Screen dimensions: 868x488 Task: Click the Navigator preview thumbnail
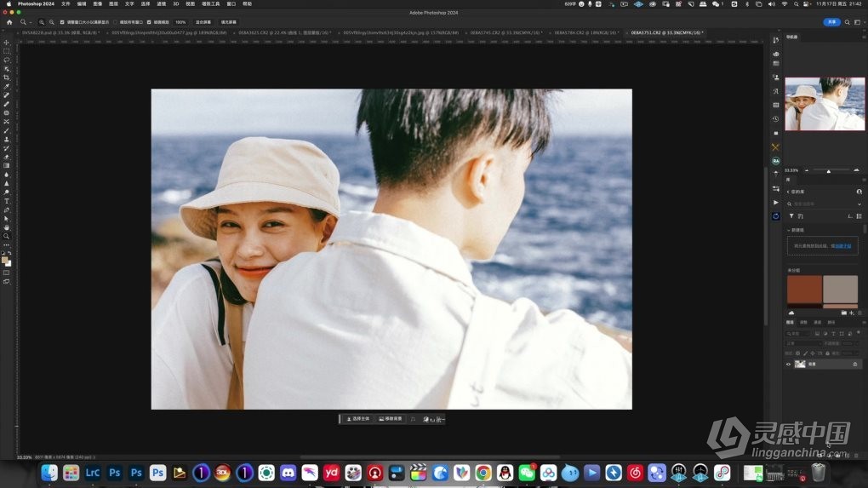(824, 104)
